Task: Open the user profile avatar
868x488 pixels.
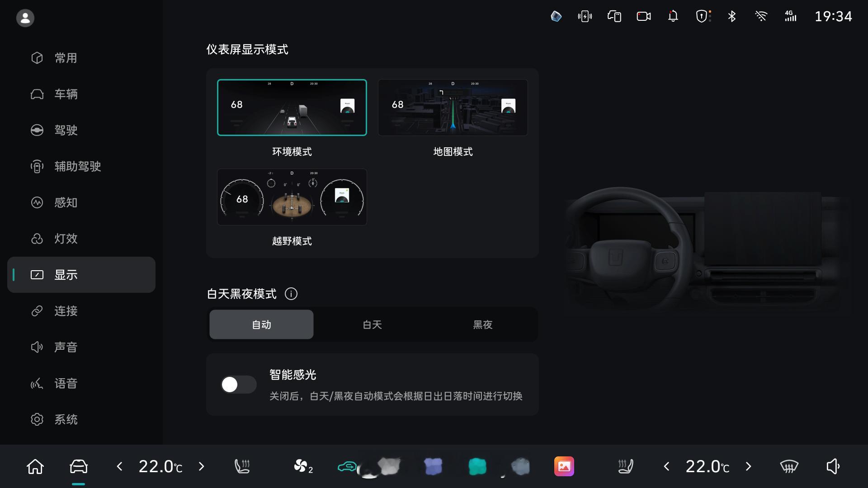Action: point(25,18)
